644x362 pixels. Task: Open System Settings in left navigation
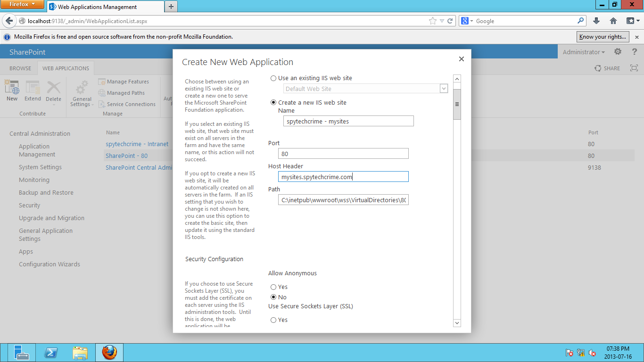(x=40, y=167)
